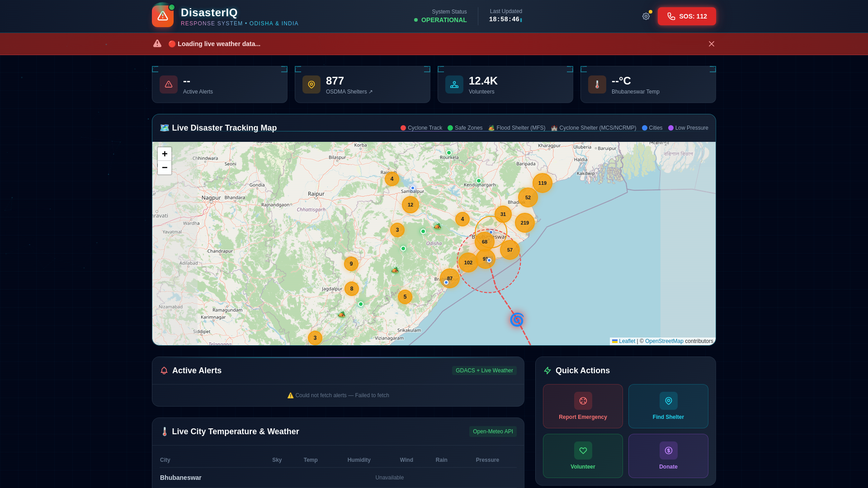Click the Volunteers card people icon

click(454, 84)
